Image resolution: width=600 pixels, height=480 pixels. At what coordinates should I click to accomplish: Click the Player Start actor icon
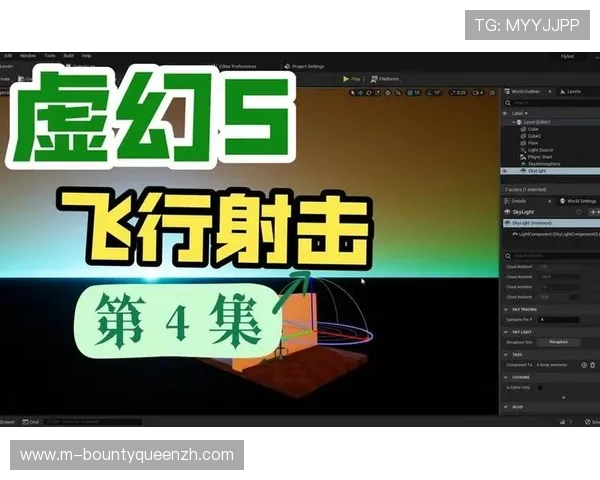(523, 157)
